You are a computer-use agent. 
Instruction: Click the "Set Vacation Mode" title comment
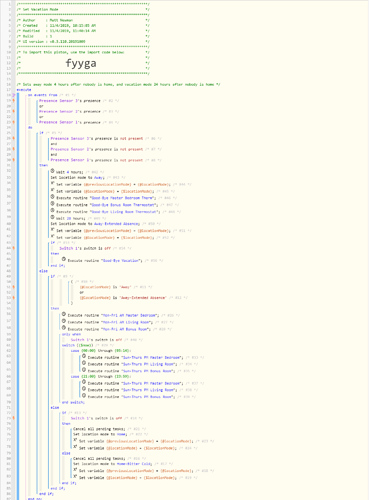point(40,9)
